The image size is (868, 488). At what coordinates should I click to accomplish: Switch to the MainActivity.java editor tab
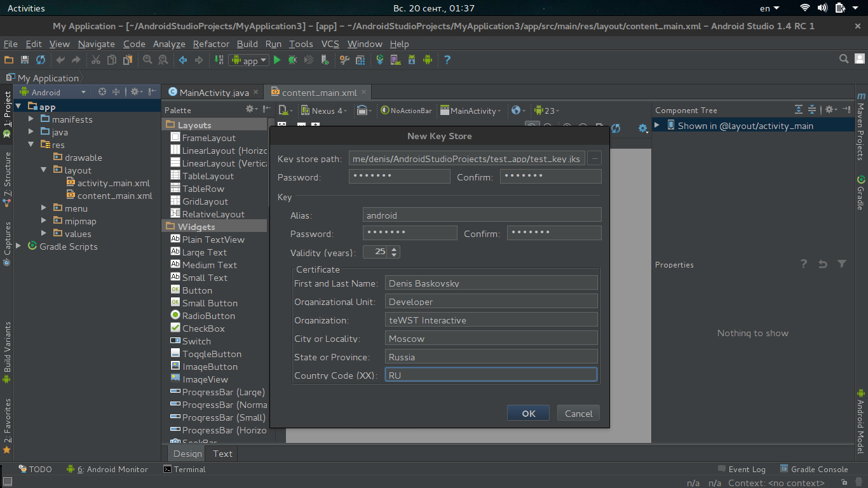click(x=214, y=92)
